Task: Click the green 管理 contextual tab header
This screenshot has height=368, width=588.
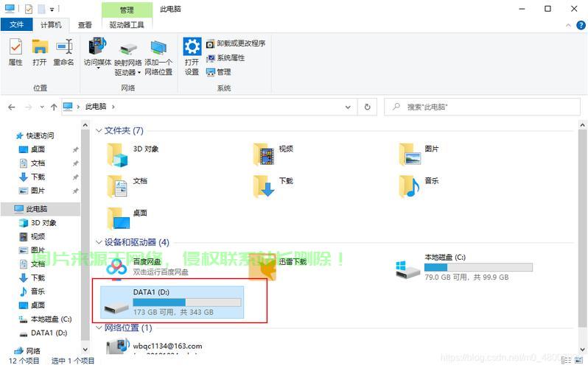Action: tap(127, 10)
